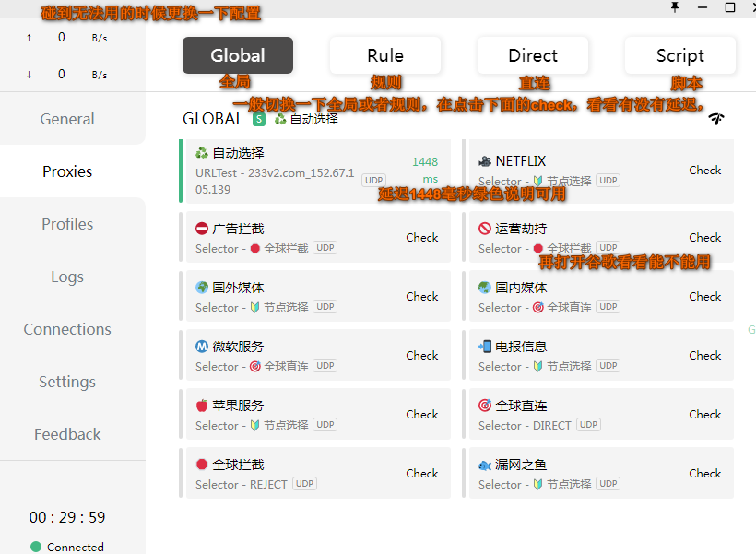This screenshot has width=756, height=554.
Task: Open the General tab in sidebar
Action: (x=67, y=119)
